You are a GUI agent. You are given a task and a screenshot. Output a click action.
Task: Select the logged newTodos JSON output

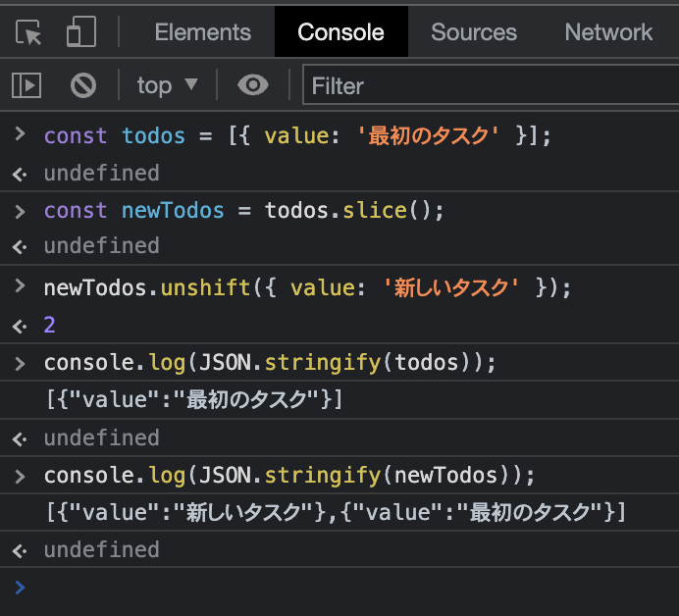click(336, 513)
